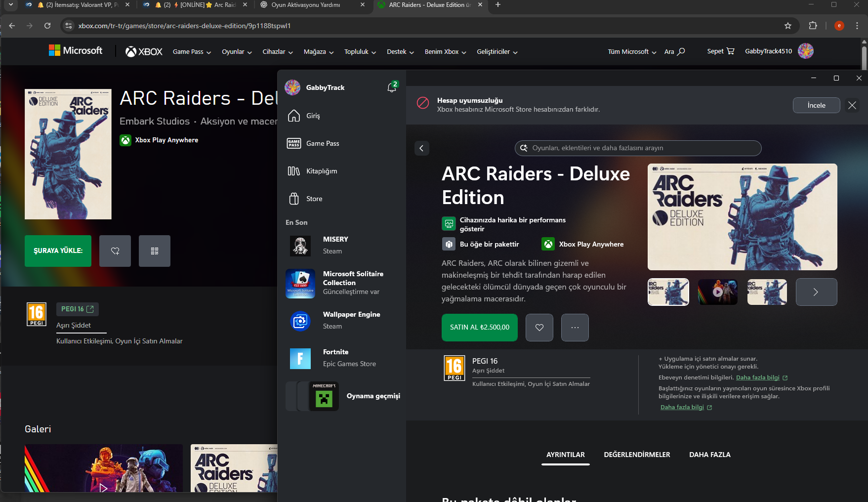Open more options ellipsis button
Screen dimensions: 868x502
pos(575,327)
